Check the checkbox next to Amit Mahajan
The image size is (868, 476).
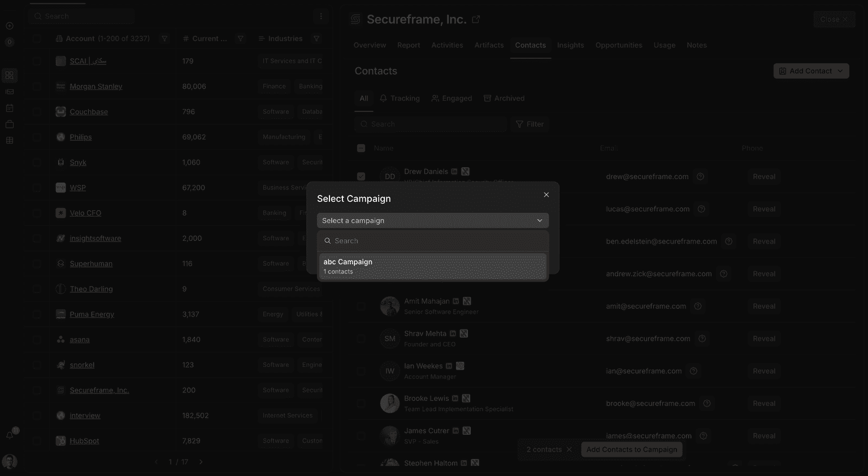coord(362,306)
